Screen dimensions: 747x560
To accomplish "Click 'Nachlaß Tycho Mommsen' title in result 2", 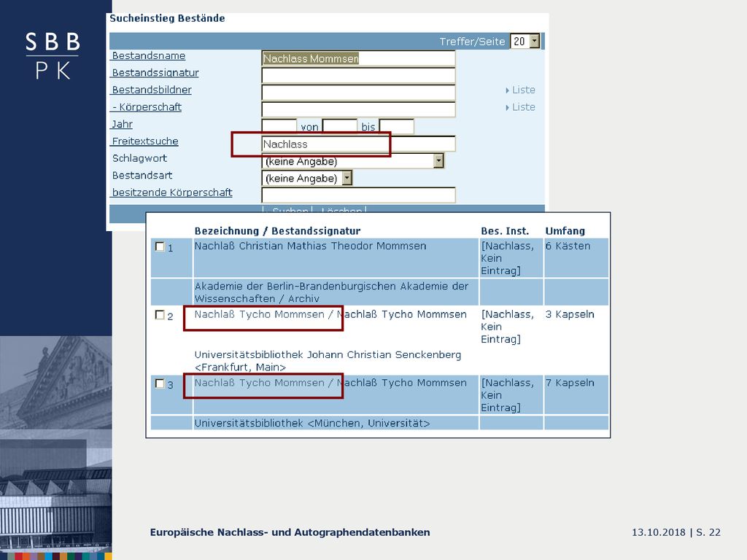I will point(259,314).
